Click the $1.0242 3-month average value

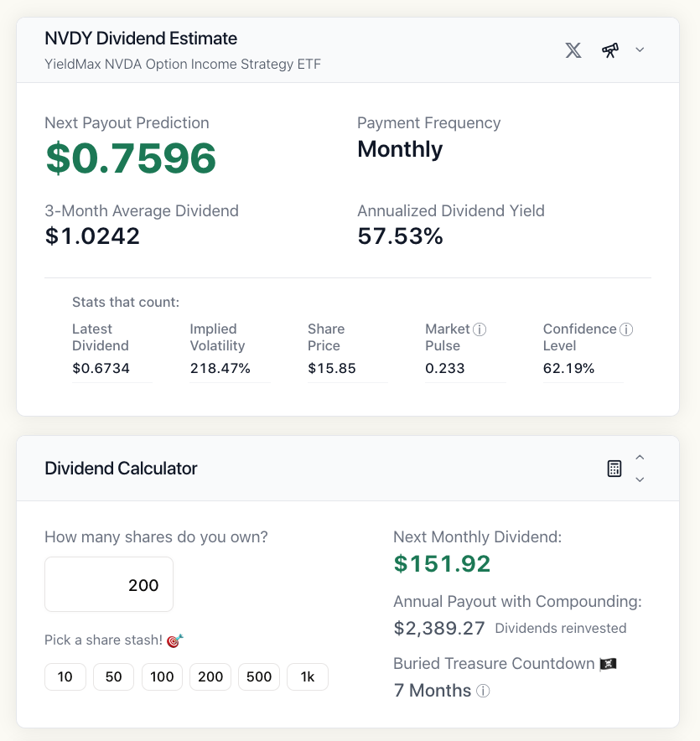(92, 236)
